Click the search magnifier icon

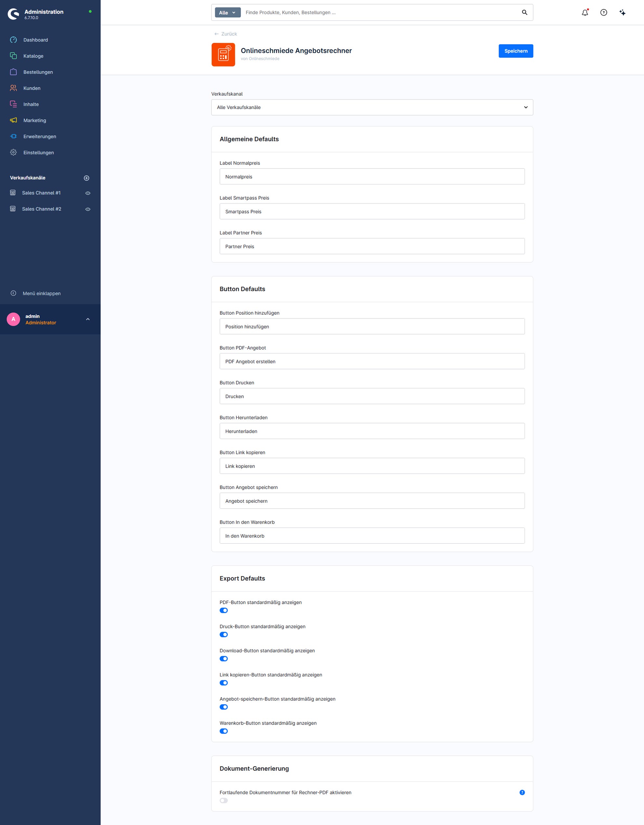(x=524, y=12)
